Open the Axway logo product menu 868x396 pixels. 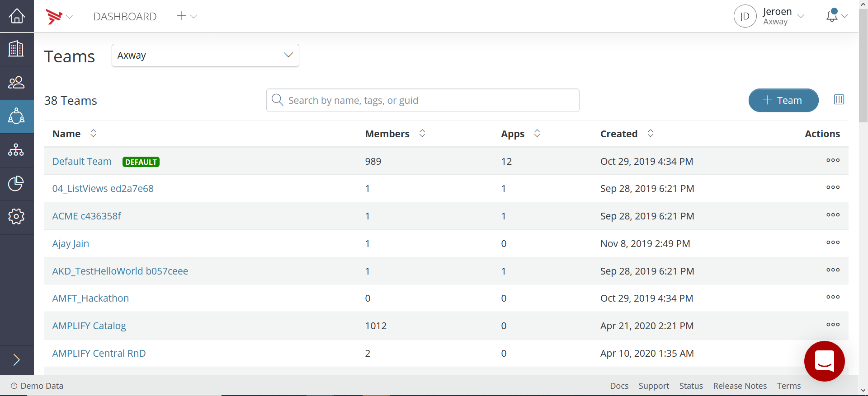(59, 17)
